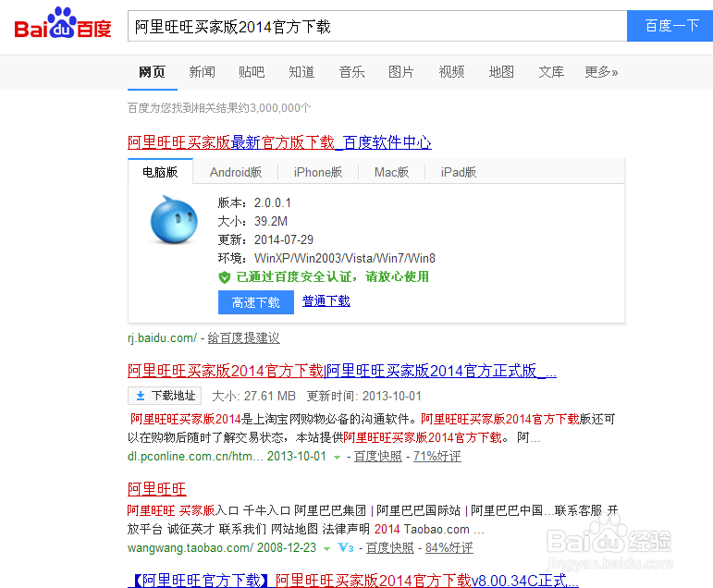The height and width of the screenshot is (588, 713).
Task: Switch to the 知道 tab
Action: coord(301,72)
